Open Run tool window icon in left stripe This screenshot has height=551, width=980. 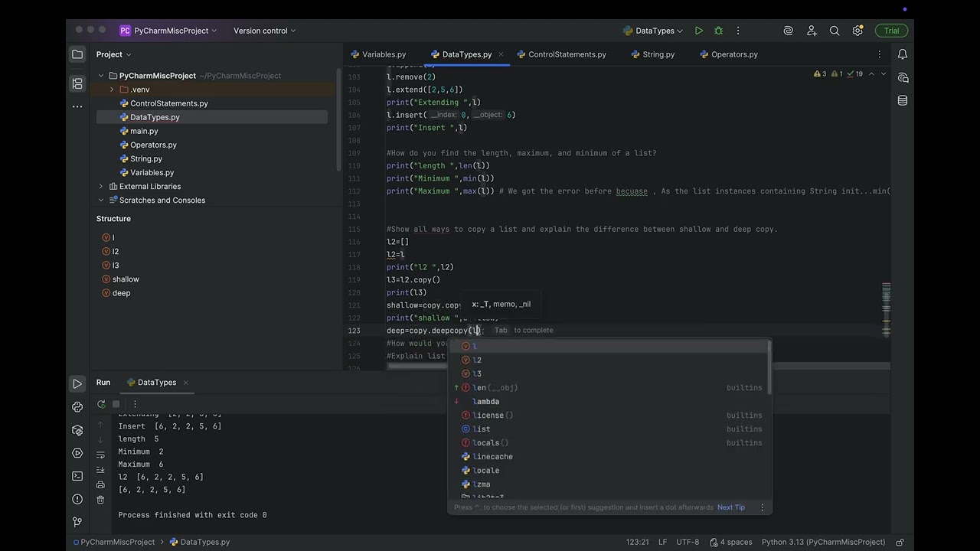click(x=77, y=383)
